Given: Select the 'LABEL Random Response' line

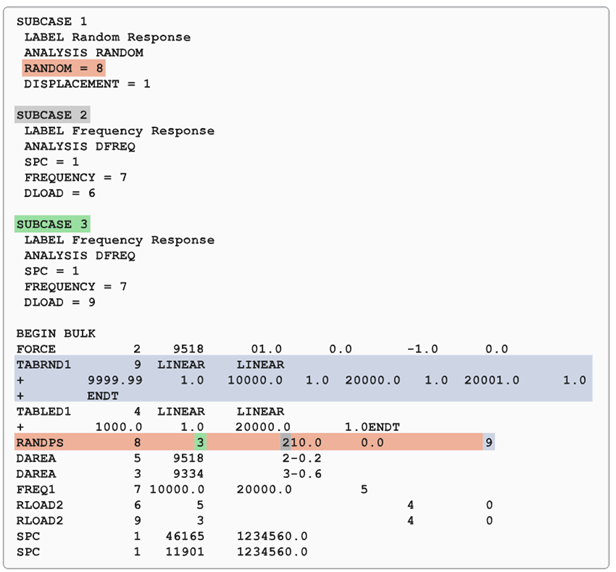Looking at the screenshot, I should (x=107, y=37).
